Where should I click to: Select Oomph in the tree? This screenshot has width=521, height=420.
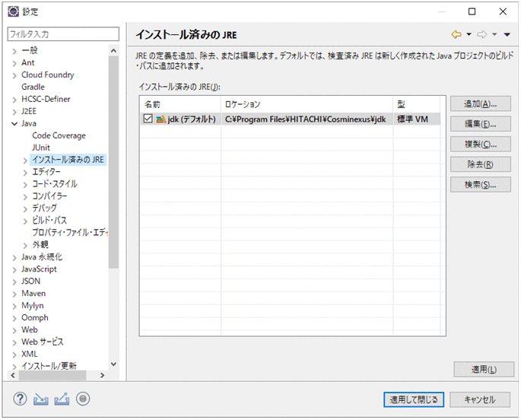pyautogui.click(x=34, y=317)
